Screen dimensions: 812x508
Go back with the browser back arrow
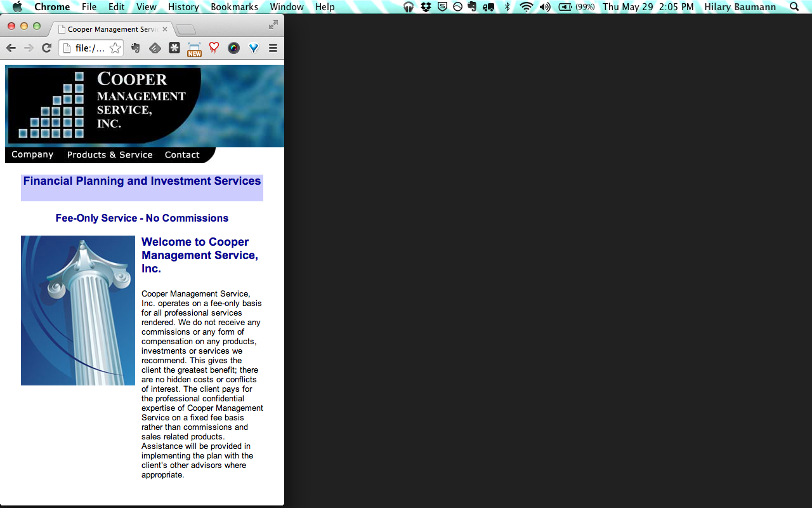11,48
